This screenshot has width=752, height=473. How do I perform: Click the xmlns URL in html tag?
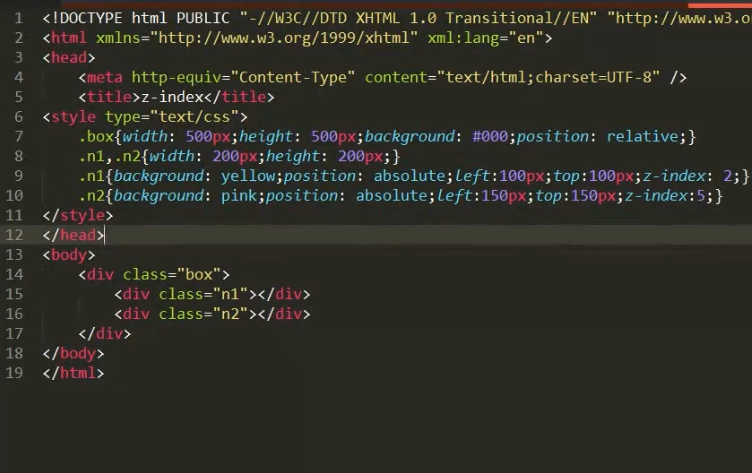point(284,38)
